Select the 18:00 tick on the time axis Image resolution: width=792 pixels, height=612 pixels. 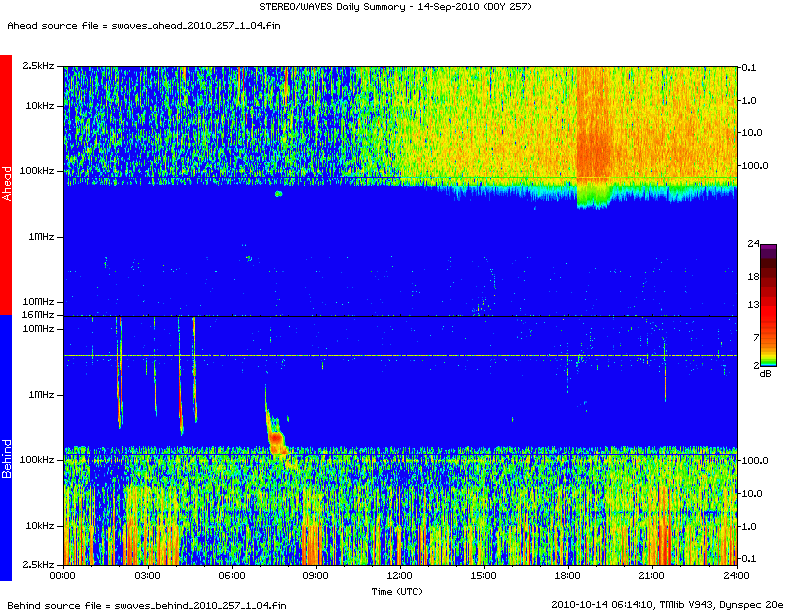tap(568, 576)
